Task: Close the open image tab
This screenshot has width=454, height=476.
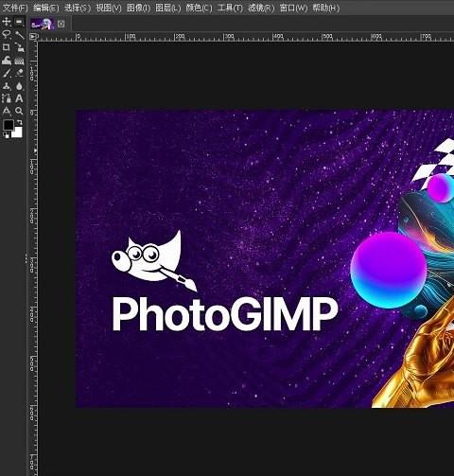Action: (x=61, y=24)
